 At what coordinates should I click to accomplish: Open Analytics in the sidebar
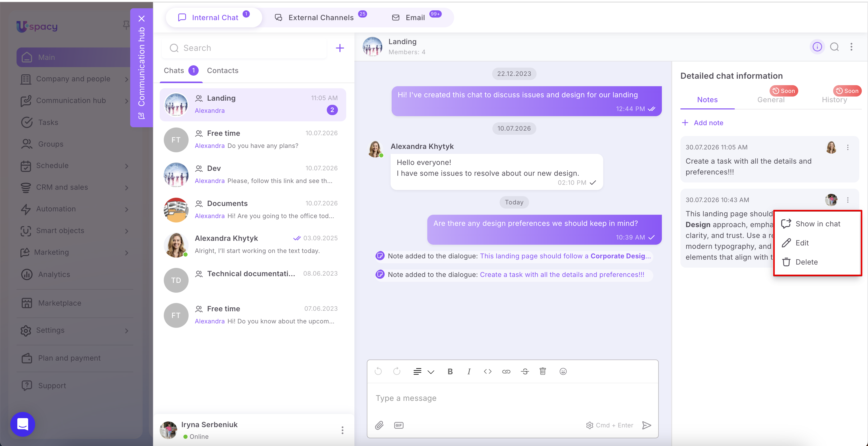tap(54, 274)
